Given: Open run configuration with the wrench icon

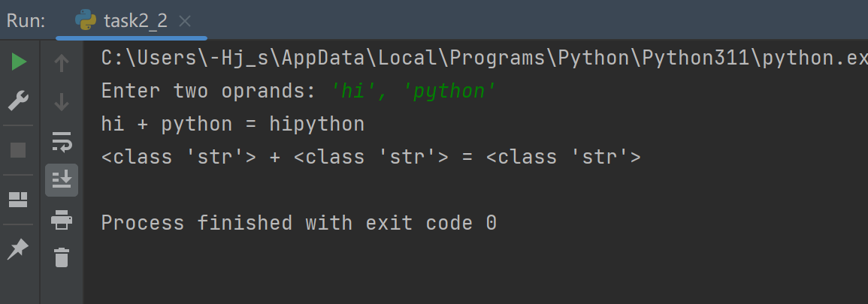Looking at the screenshot, I should click(19, 101).
